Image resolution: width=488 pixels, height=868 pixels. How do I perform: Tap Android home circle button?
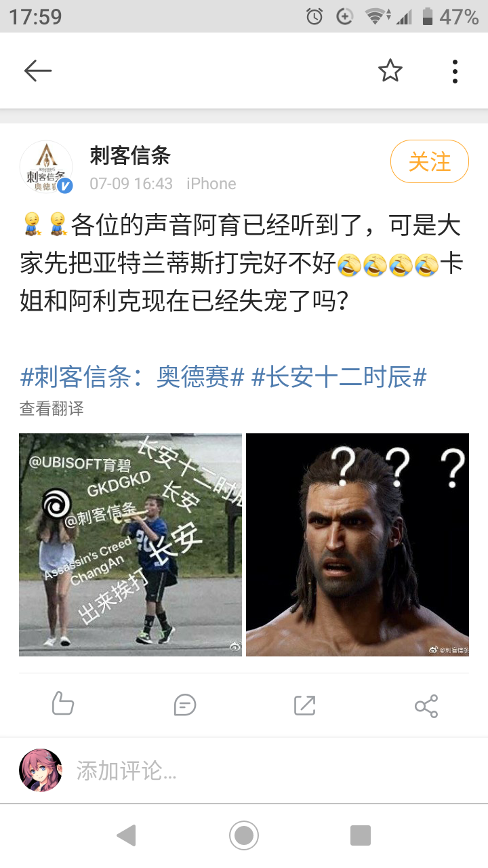pyautogui.click(x=244, y=835)
